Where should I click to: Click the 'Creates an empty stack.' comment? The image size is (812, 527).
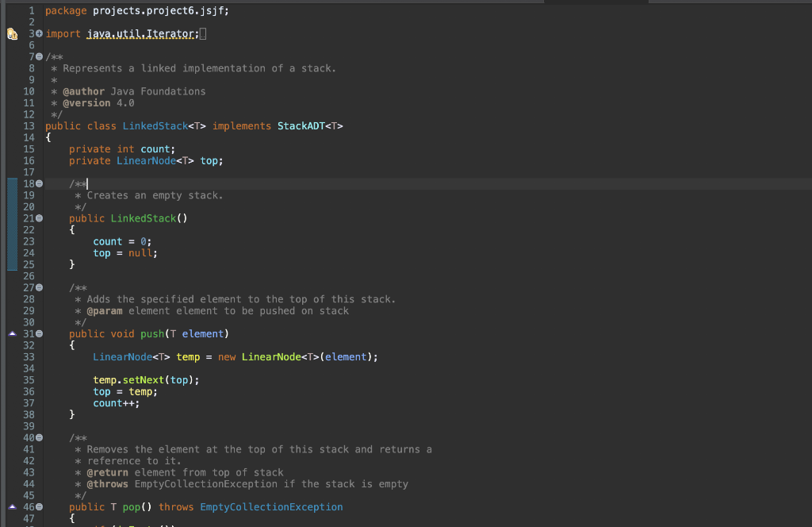pyautogui.click(x=155, y=195)
